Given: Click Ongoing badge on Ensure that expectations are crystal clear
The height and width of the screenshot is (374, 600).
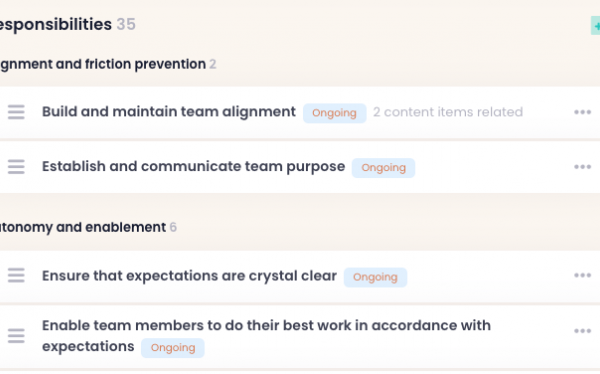Looking at the screenshot, I should [x=375, y=277].
